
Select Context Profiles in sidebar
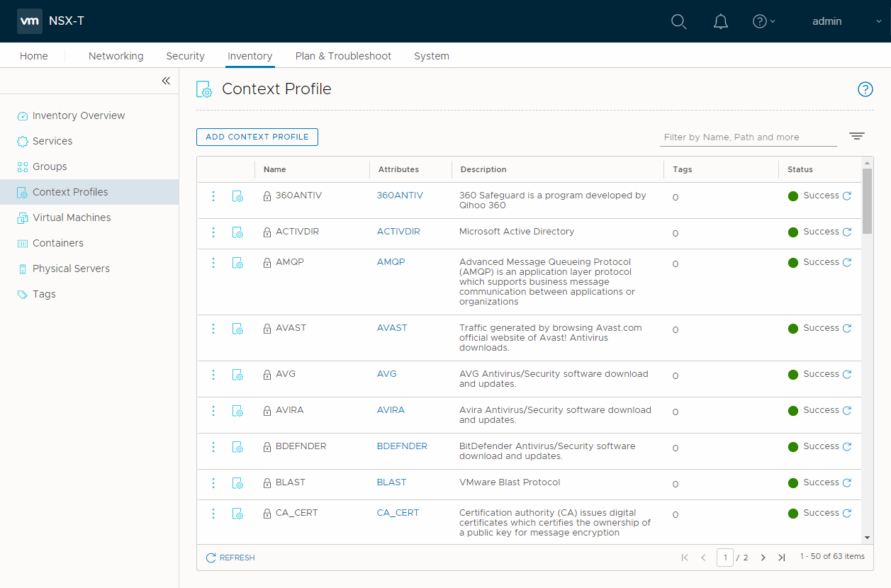[x=89, y=192]
